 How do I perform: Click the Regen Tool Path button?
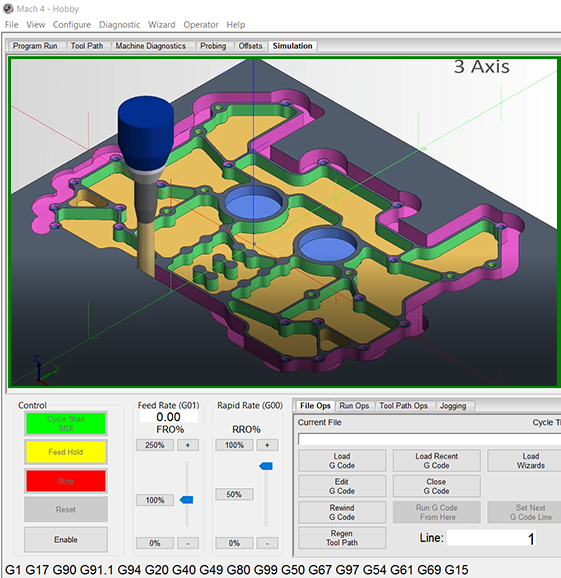342,538
